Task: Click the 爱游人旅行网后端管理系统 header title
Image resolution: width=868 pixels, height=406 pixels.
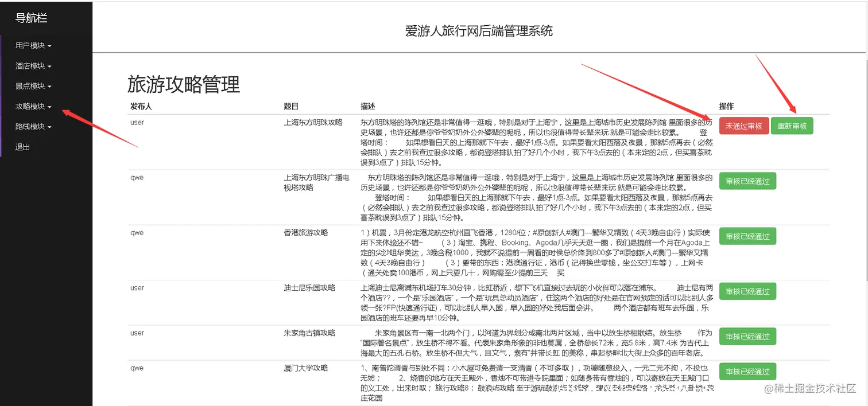Action: point(479,31)
